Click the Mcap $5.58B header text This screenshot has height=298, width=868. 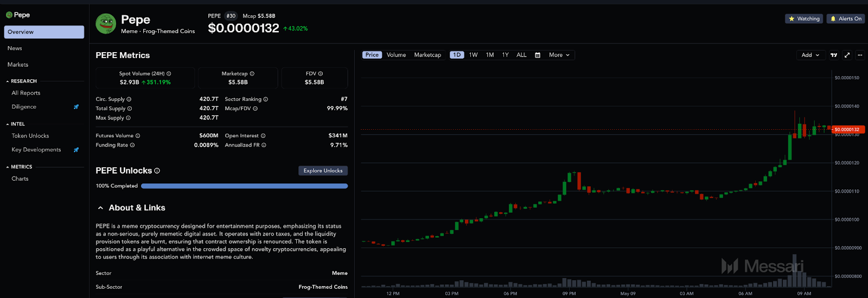259,16
